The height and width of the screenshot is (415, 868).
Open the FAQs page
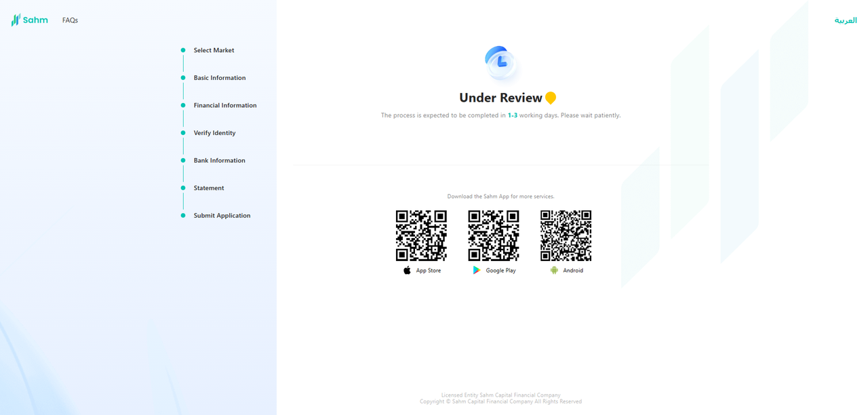click(70, 20)
